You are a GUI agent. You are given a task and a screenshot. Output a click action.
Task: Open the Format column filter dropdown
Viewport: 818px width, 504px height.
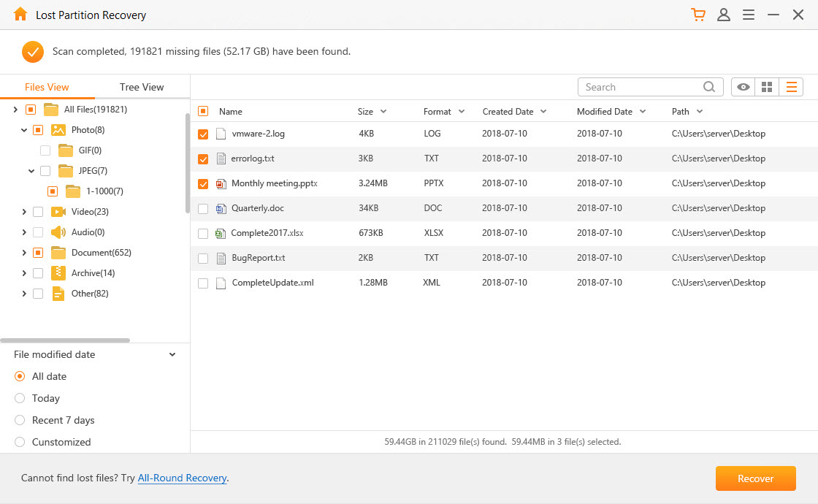pyautogui.click(x=461, y=112)
